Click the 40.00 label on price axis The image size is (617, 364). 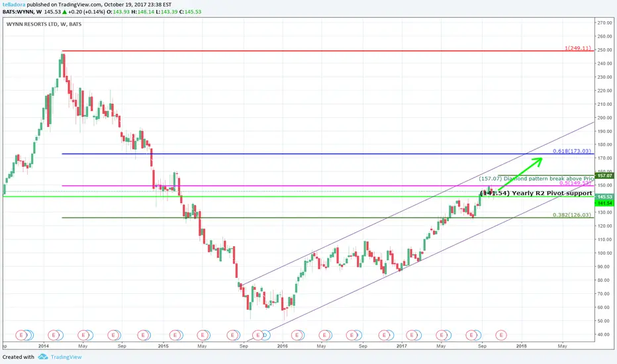[x=604, y=334]
